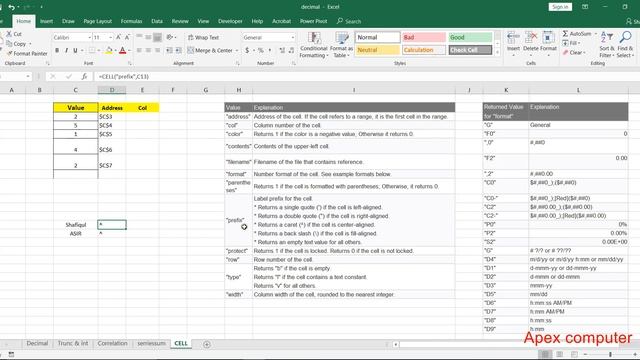Open Merge & Center dropdown arrow
Screen dimensions: 640x360
237,50
